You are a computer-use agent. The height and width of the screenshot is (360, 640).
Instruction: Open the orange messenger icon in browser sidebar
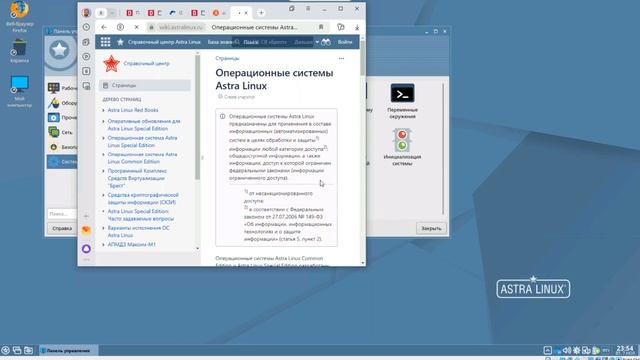pyautogui.click(x=86, y=230)
